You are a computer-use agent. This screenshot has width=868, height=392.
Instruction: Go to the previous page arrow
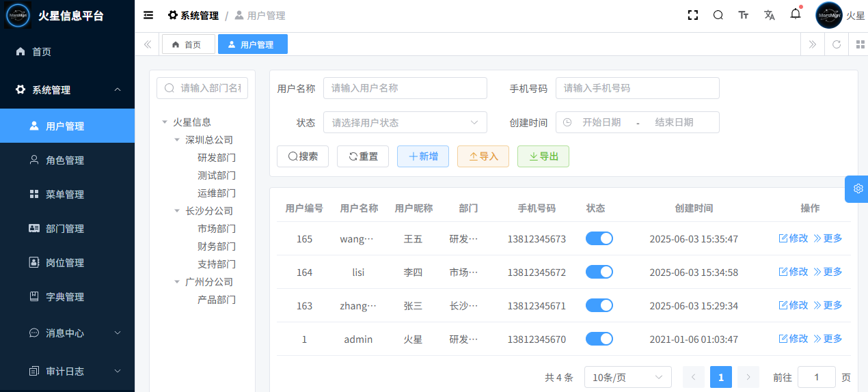(x=694, y=377)
